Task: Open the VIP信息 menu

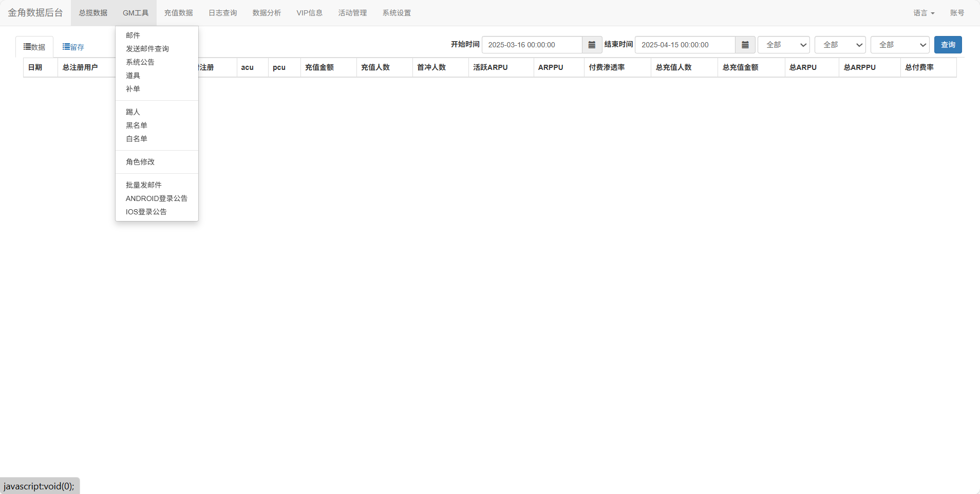Action: click(x=309, y=13)
